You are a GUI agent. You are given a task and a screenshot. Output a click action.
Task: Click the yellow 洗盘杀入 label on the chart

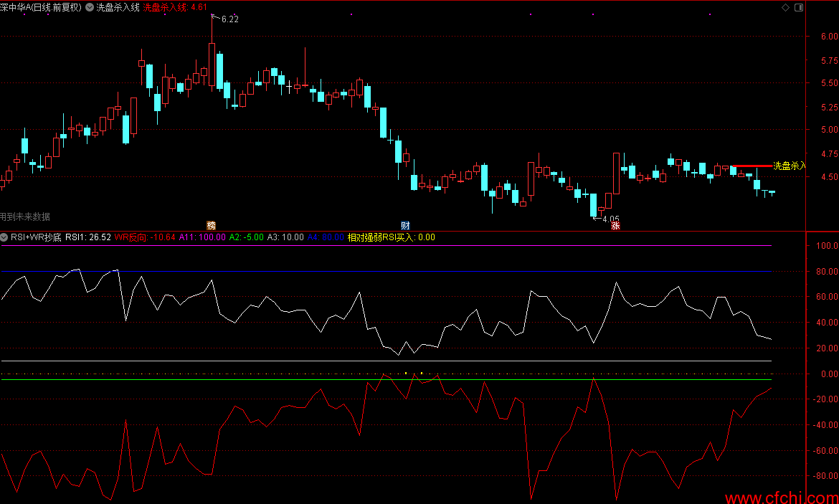click(x=790, y=166)
